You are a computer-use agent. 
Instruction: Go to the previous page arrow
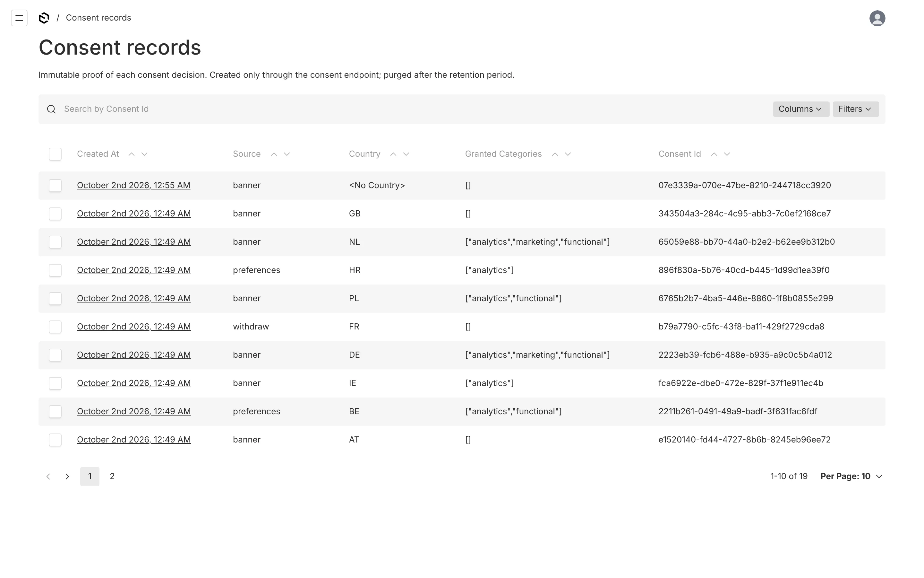coord(48,476)
